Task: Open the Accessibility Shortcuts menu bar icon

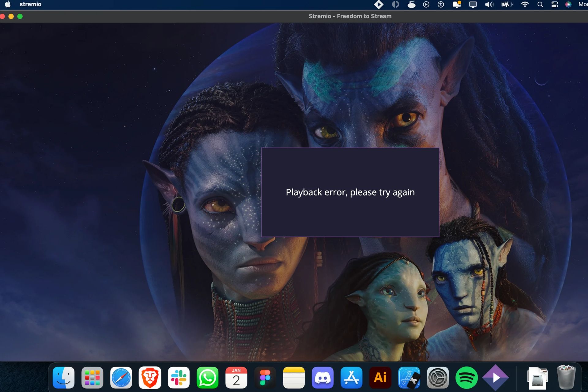Action: point(441,4)
